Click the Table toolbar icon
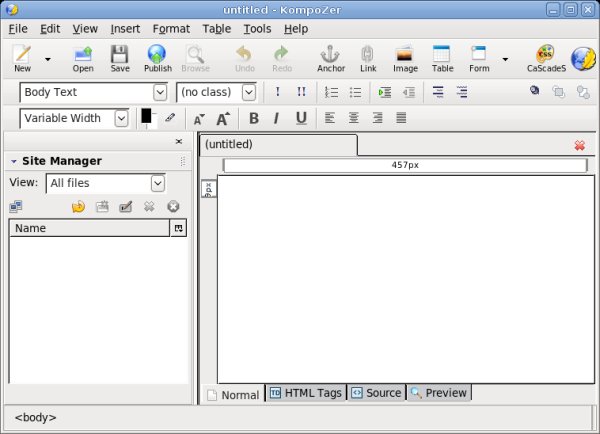Image resolution: width=600 pixels, height=434 pixels. [442, 59]
